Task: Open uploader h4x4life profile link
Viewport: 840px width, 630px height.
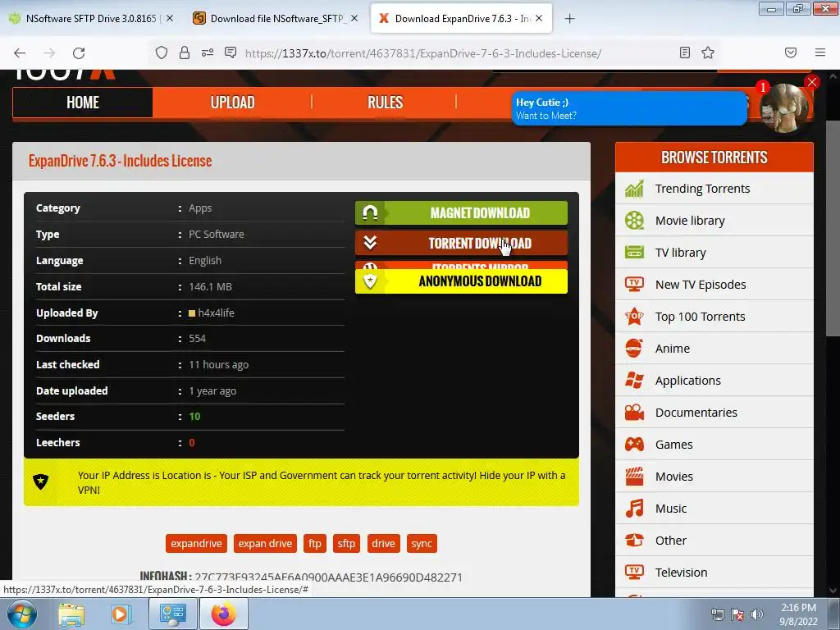Action: click(216, 313)
